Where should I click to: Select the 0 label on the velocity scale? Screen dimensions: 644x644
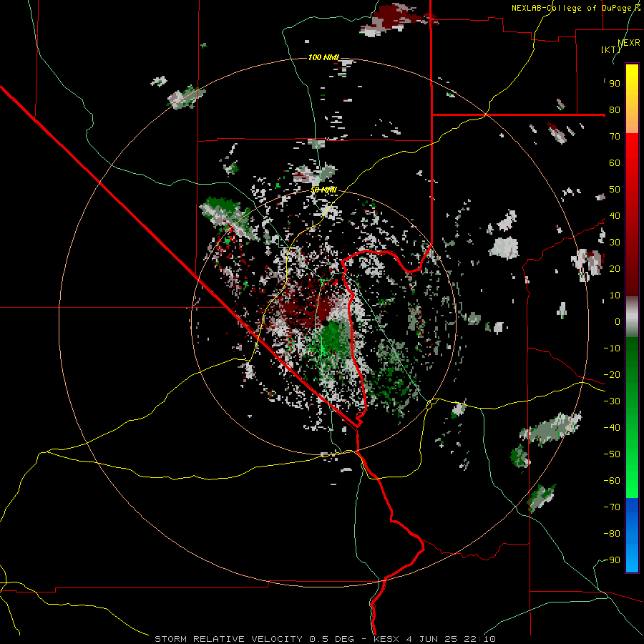click(618, 322)
